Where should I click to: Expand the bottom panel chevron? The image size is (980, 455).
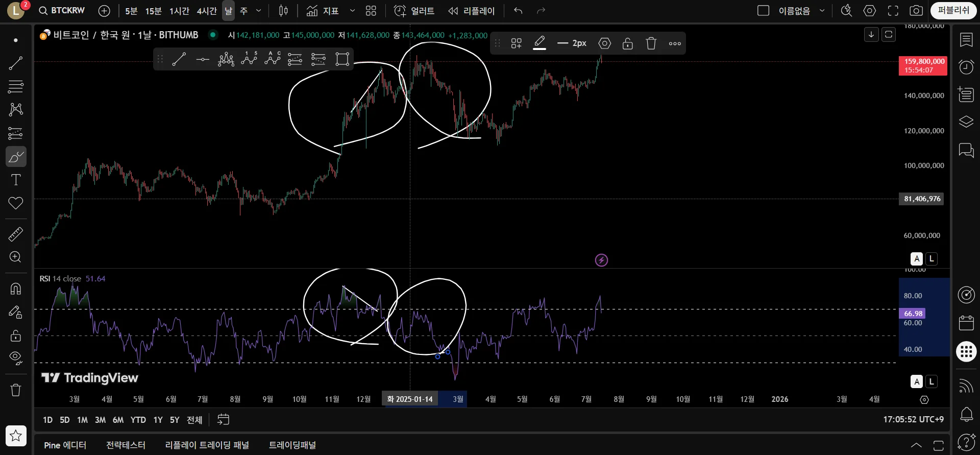pyautogui.click(x=916, y=445)
